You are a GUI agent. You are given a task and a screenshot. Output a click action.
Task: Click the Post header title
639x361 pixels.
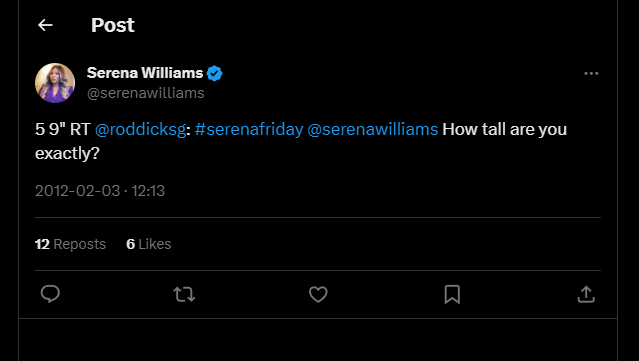click(112, 25)
